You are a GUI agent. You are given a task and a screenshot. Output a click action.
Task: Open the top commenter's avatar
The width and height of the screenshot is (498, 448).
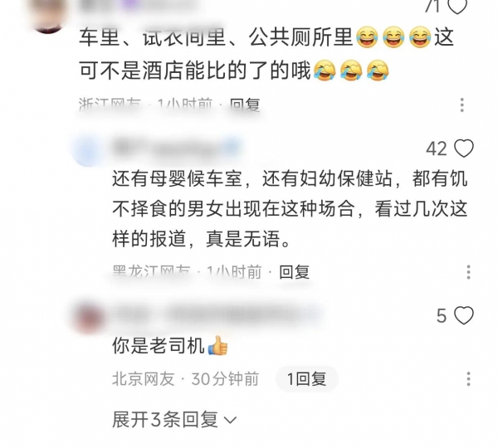[49, 14]
